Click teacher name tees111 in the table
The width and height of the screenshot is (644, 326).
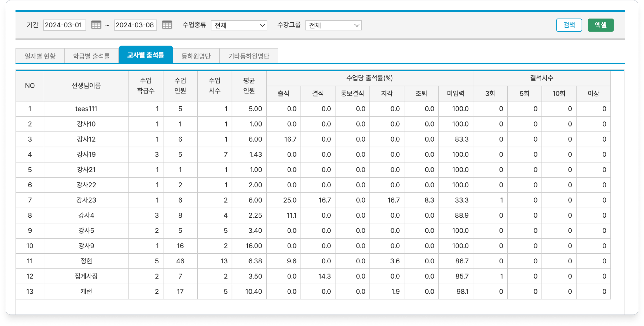click(86, 109)
